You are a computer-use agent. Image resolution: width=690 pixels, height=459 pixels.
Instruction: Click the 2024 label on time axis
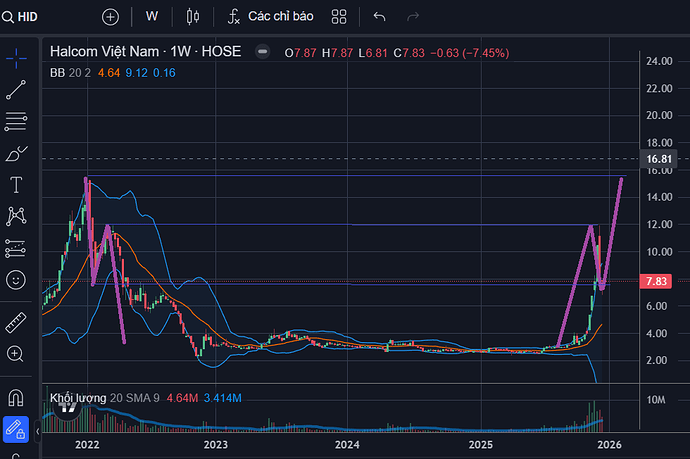pos(347,445)
